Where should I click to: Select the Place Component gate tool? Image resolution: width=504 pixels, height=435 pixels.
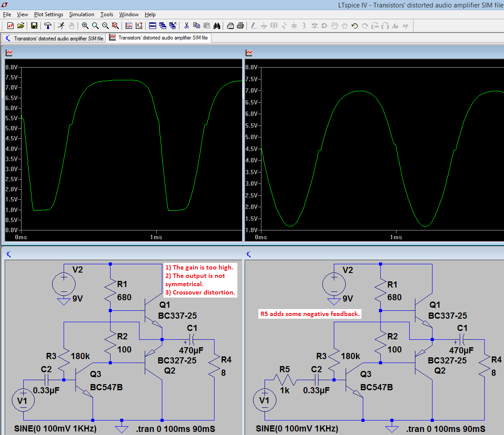point(324,26)
